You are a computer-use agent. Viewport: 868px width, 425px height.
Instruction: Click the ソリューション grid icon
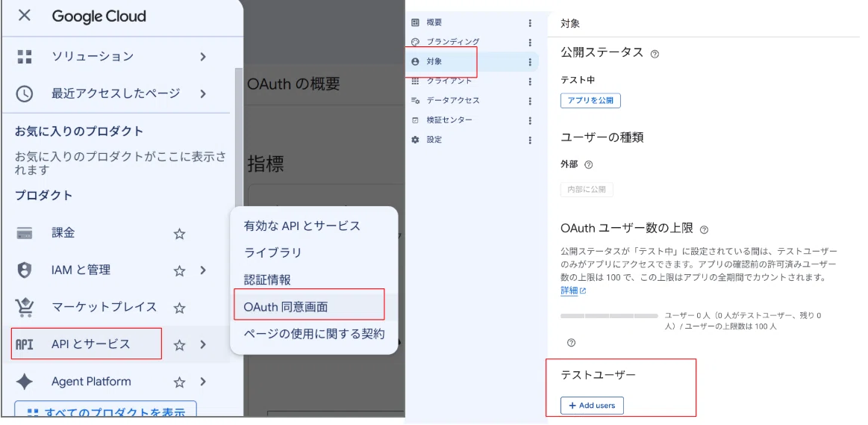(x=25, y=56)
